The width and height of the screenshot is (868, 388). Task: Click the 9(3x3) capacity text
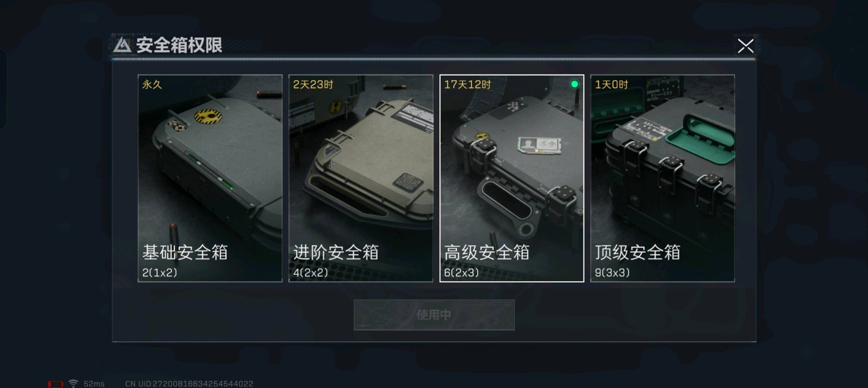tap(612, 273)
